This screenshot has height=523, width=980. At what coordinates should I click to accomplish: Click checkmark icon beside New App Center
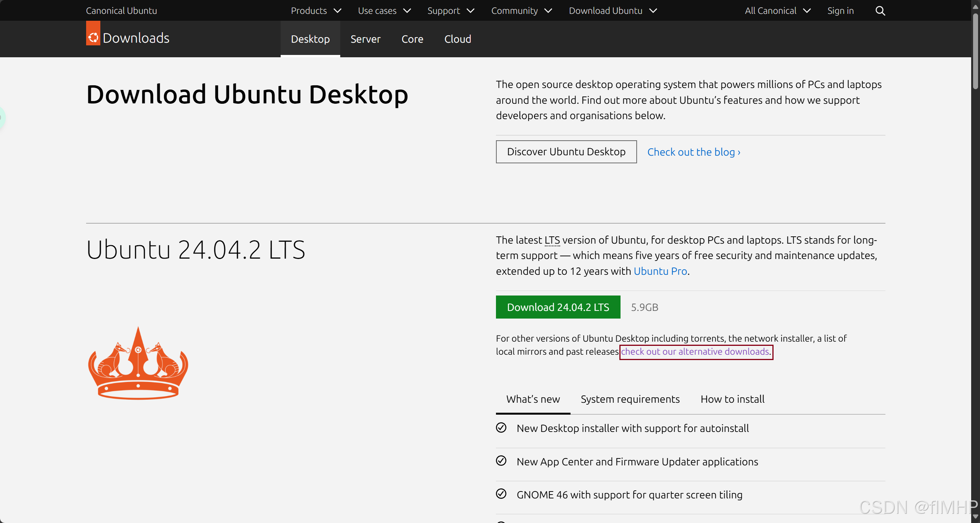click(x=501, y=461)
